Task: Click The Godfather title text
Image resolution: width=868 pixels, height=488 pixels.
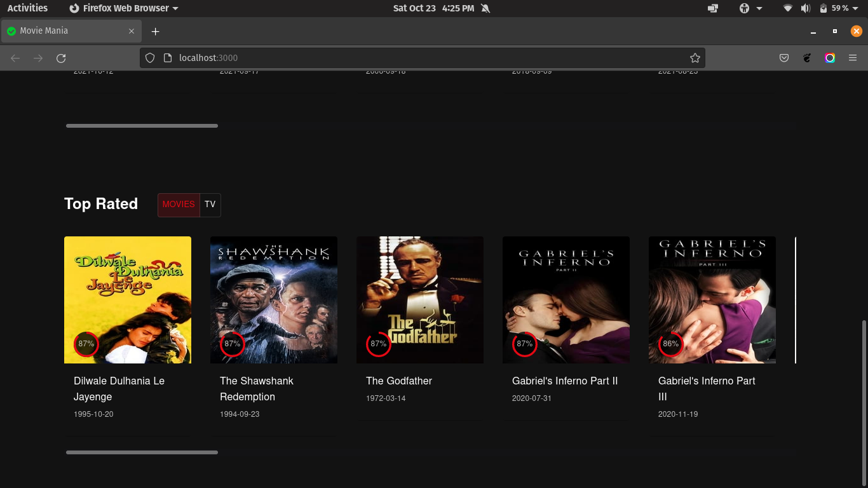Action: point(399,381)
